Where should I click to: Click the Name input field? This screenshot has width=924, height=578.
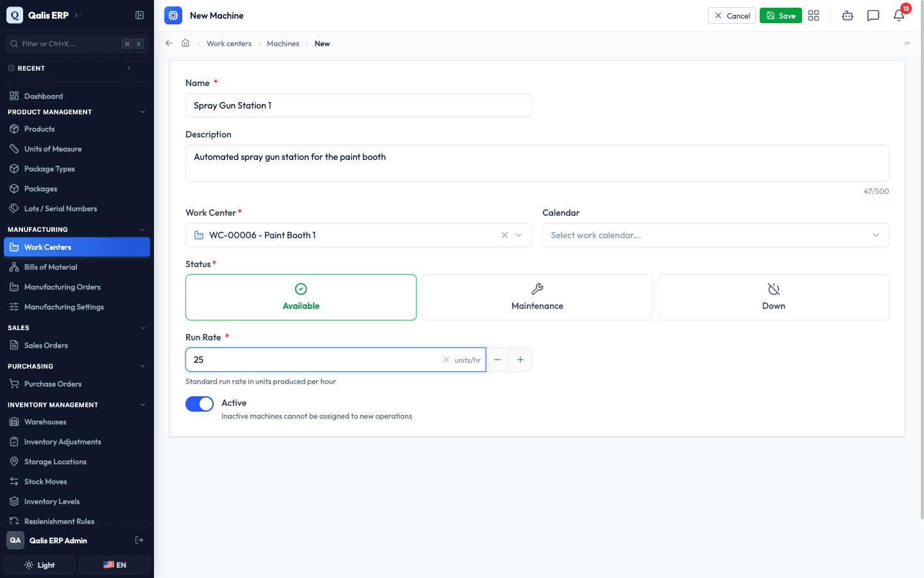(x=359, y=105)
